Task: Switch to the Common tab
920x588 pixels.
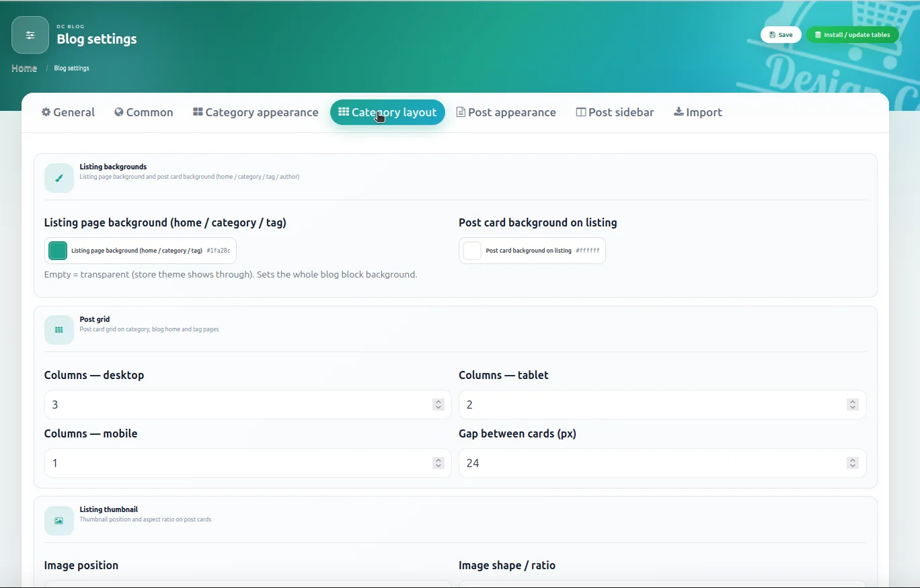Action: 144,112
